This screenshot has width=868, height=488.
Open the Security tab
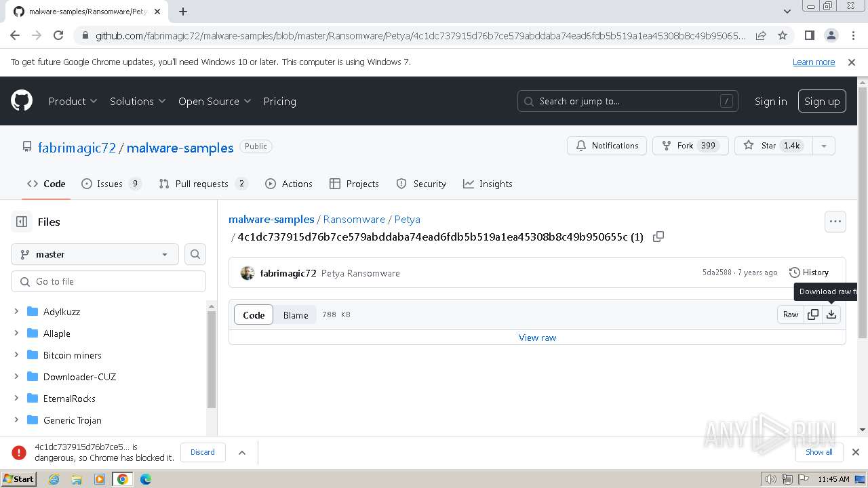coord(421,184)
